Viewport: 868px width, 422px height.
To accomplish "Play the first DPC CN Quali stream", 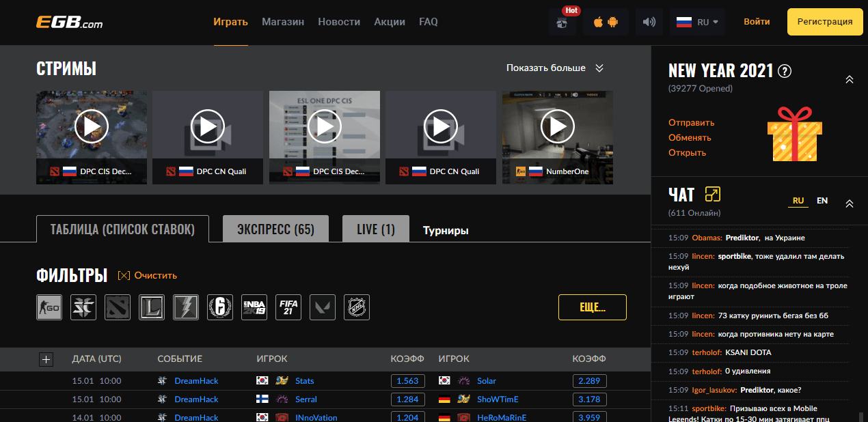I will [x=208, y=126].
